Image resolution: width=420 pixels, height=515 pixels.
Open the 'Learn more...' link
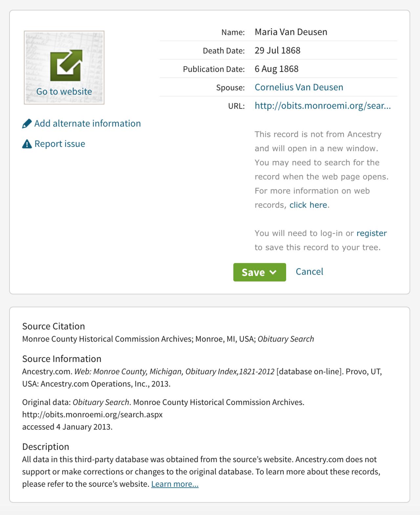(175, 484)
